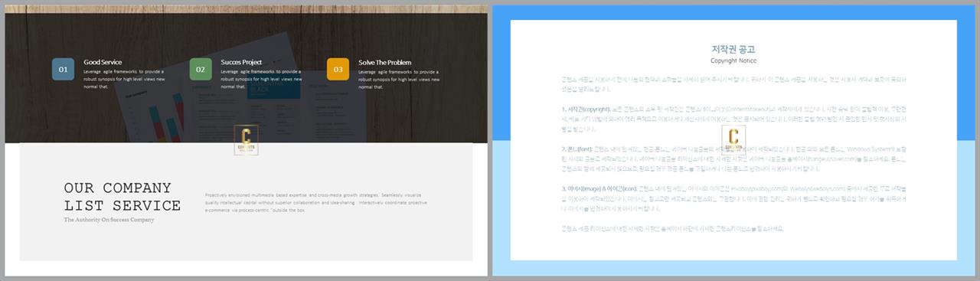The width and height of the screenshot is (980, 281).
Task: Click the 3. 이미지(image) & 아이콘(icon) paragraph
Action: (733, 198)
